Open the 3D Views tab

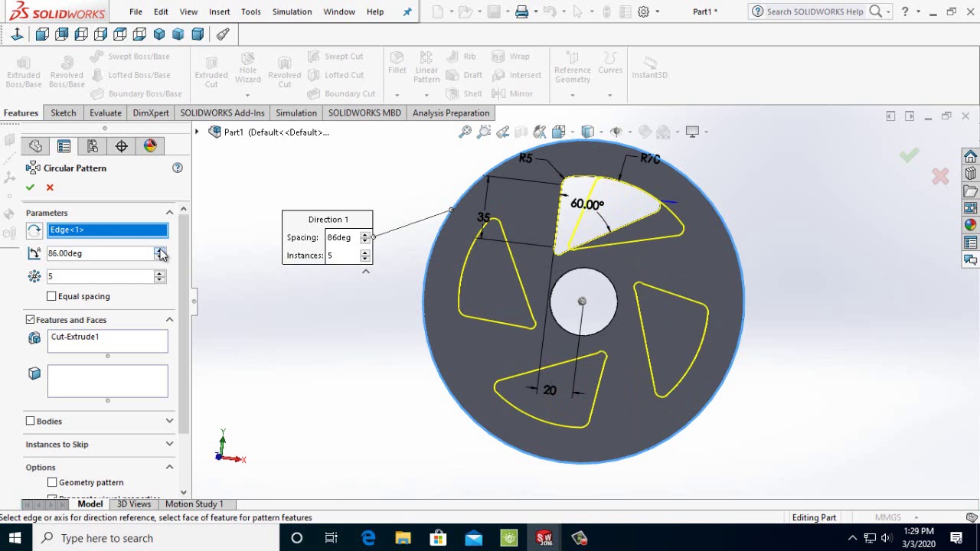pos(134,504)
